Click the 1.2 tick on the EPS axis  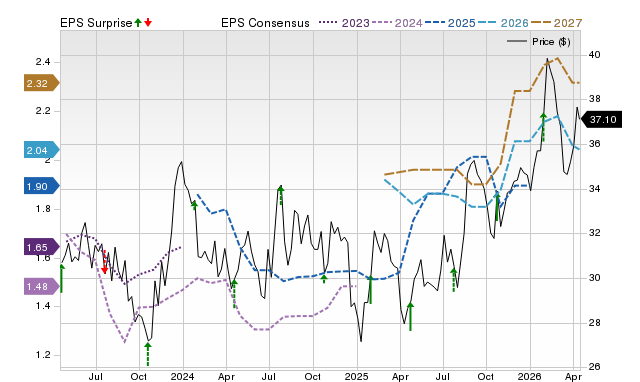pyautogui.click(x=43, y=355)
